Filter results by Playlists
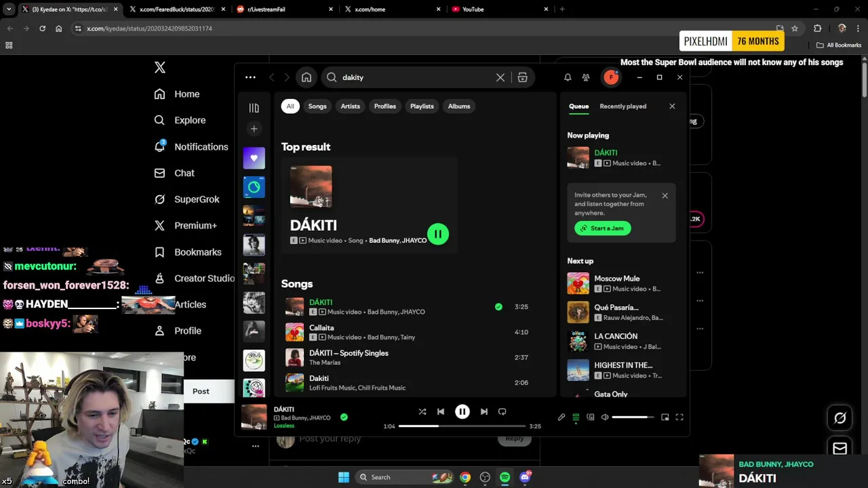Screen dimensions: 868x488 click(422, 106)
